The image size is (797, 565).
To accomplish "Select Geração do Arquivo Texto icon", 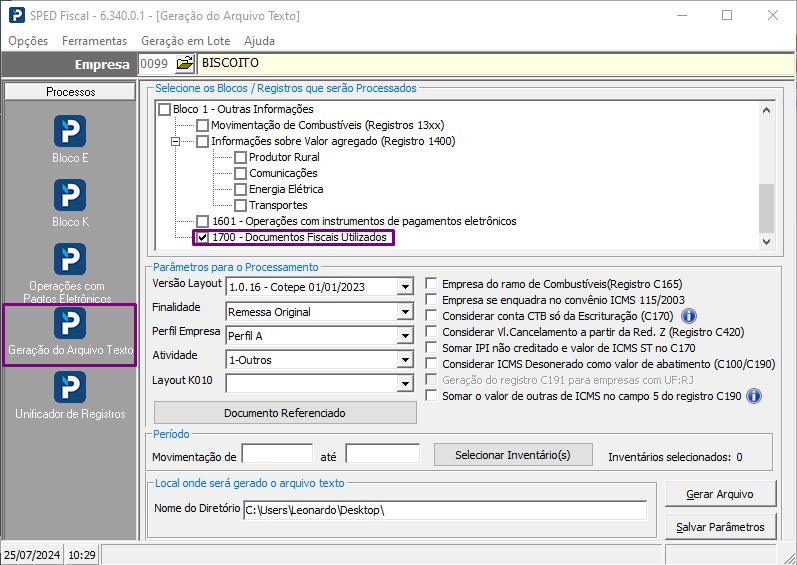I will click(x=70, y=323).
